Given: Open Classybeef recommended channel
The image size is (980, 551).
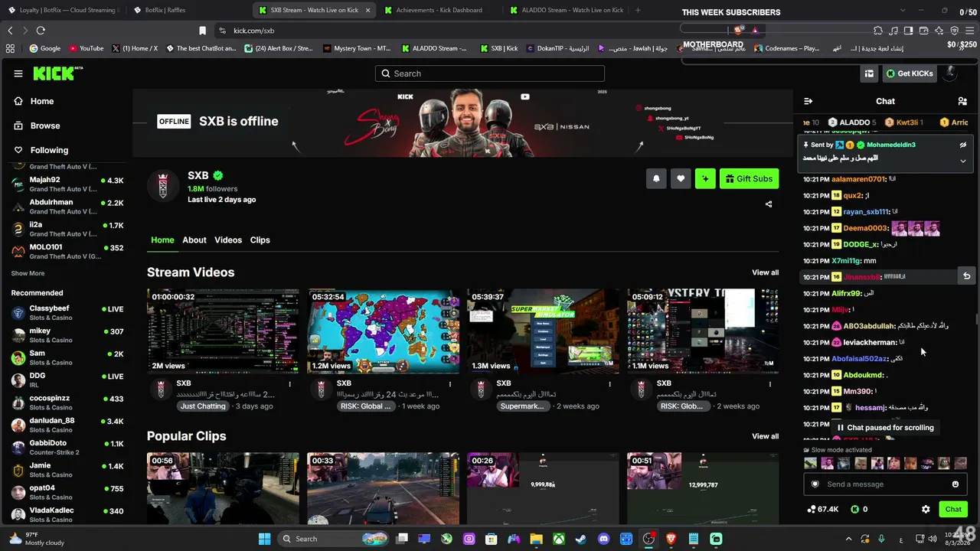Looking at the screenshot, I should (x=67, y=313).
